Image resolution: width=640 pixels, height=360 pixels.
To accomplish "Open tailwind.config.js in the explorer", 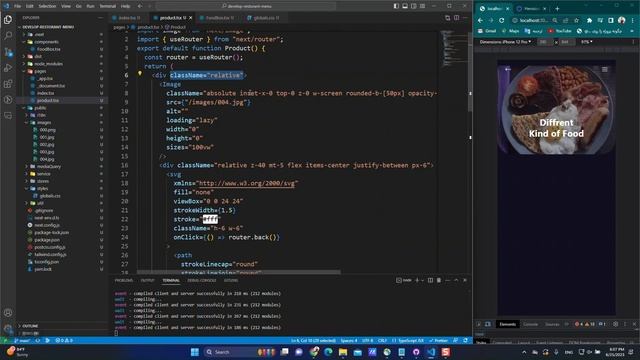I will tap(50, 254).
